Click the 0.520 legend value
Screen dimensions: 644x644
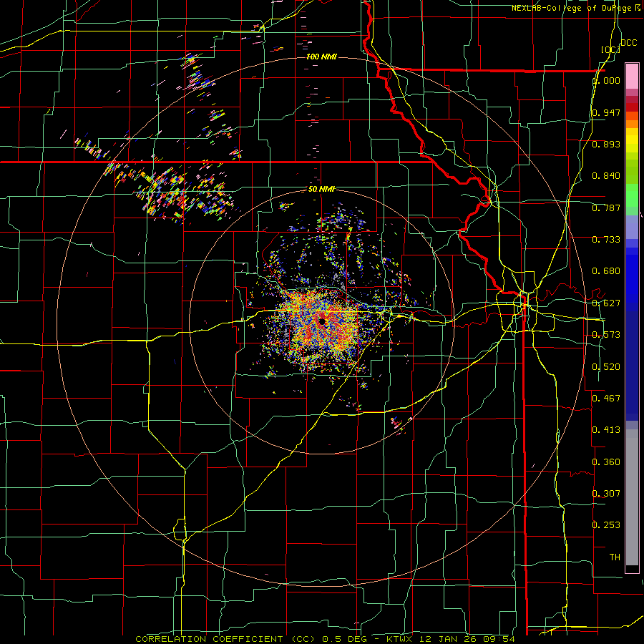(606, 367)
